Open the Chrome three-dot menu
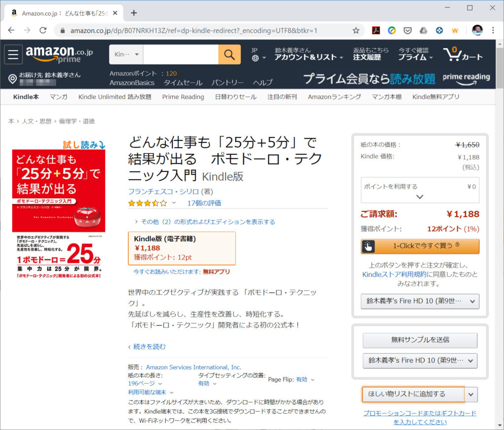The width and height of the screenshot is (504, 430). (x=493, y=31)
